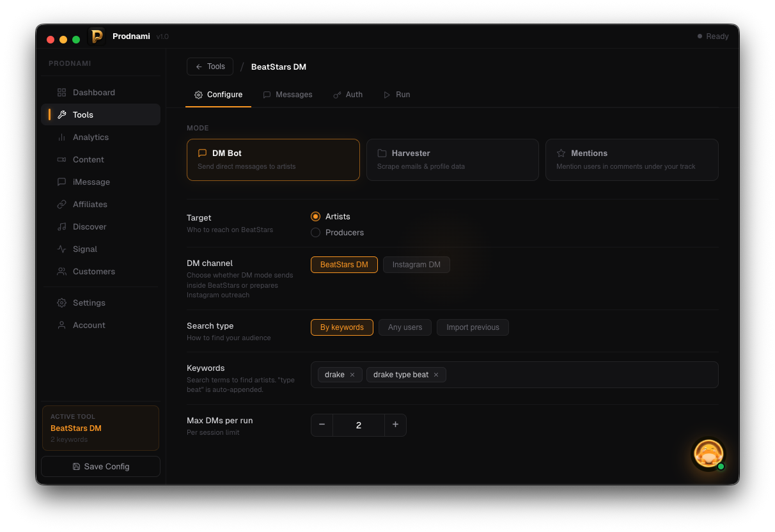Click the Account person icon

coord(61,325)
